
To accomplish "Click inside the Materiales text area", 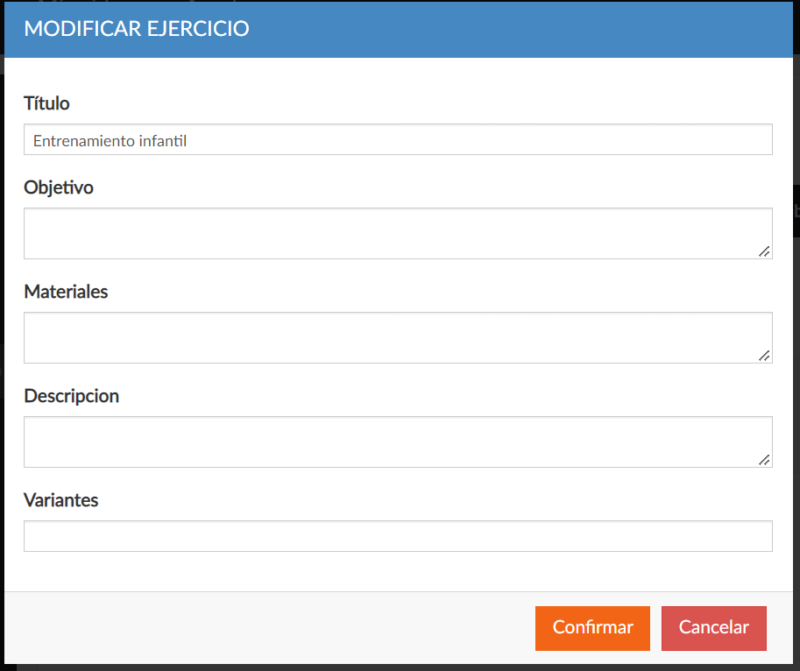I will tap(398, 338).
